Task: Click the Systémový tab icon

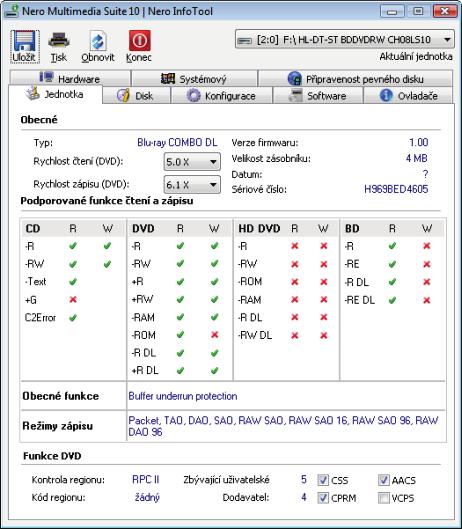Action: [x=168, y=79]
